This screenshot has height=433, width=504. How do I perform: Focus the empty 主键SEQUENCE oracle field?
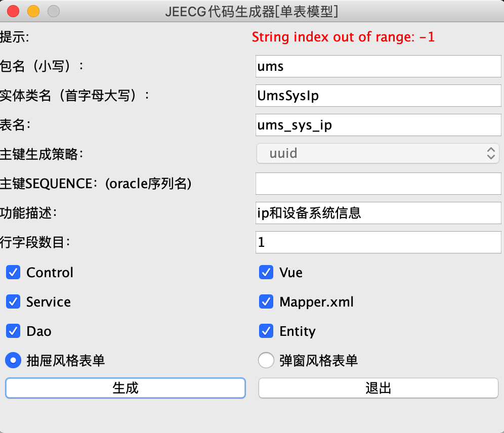coord(378,183)
